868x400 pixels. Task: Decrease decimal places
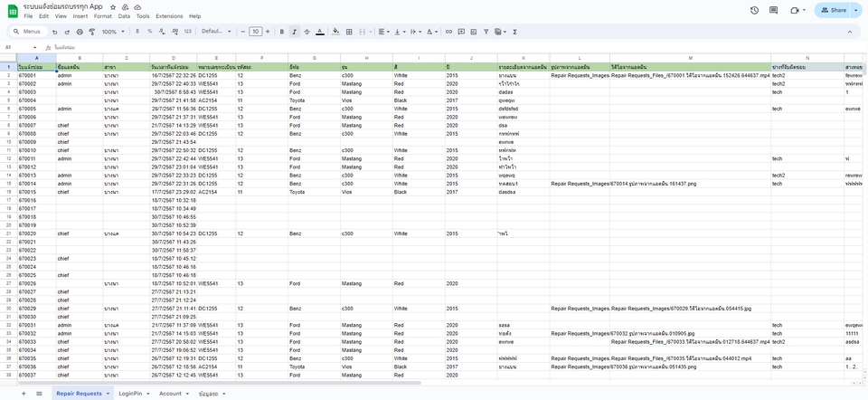tap(162, 32)
